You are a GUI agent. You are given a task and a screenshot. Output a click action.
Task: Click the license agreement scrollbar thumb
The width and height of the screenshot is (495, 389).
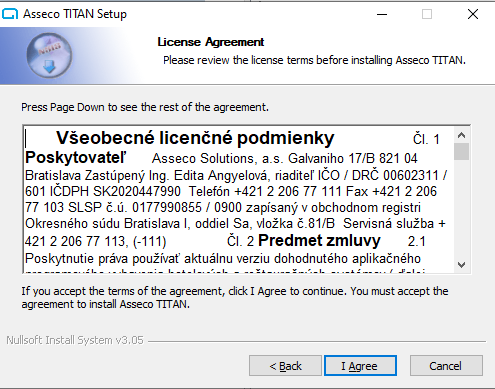[462, 152]
